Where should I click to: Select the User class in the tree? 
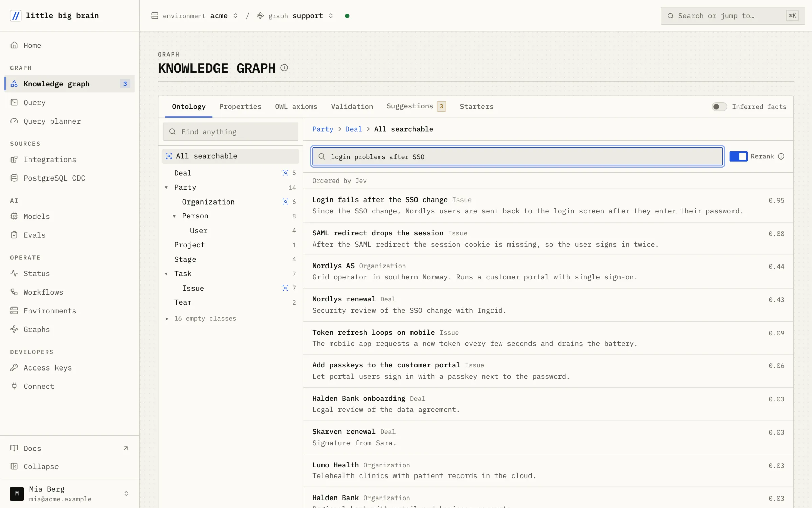tap(230, 230)
